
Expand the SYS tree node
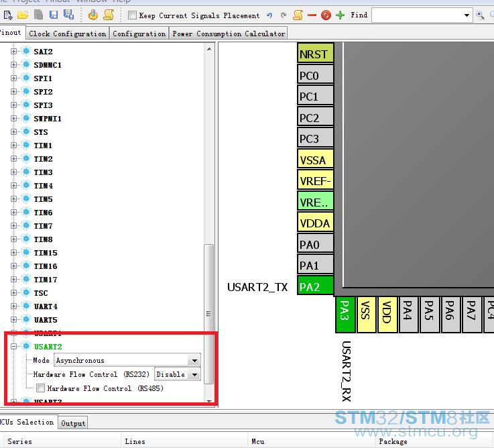point(13,131)
